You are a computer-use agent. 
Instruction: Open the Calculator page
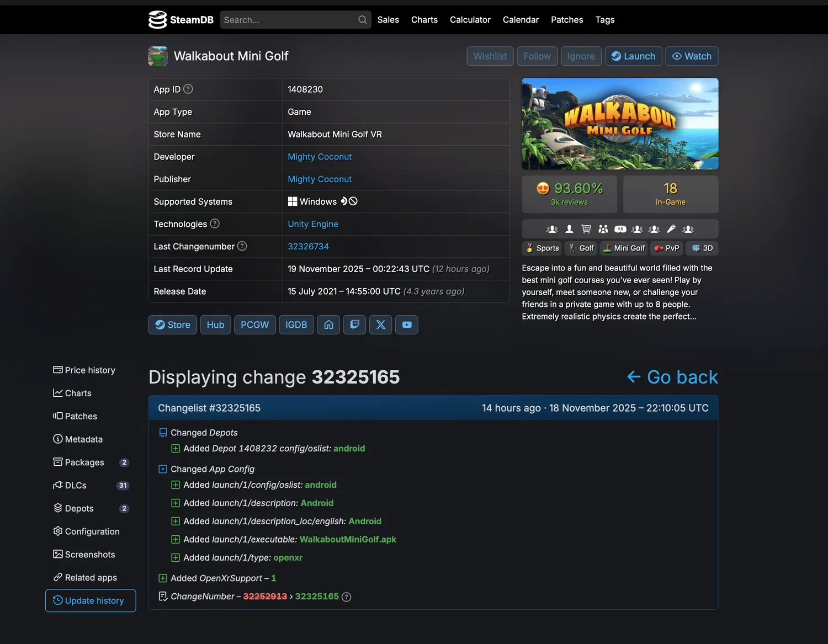470,20
